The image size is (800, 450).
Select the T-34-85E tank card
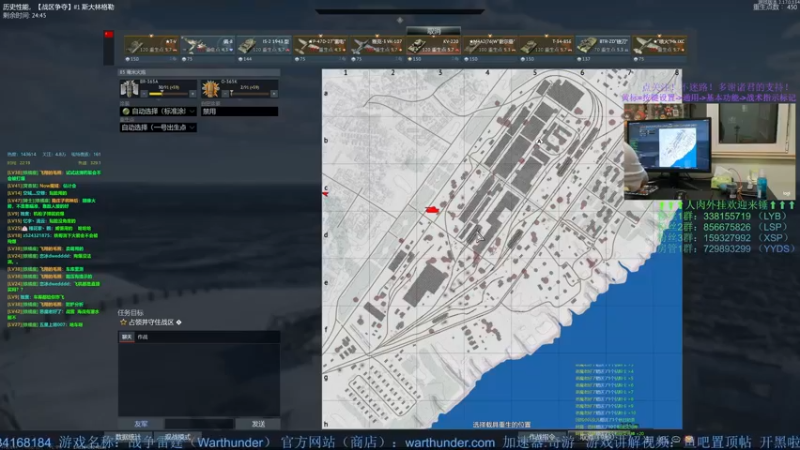546,45
